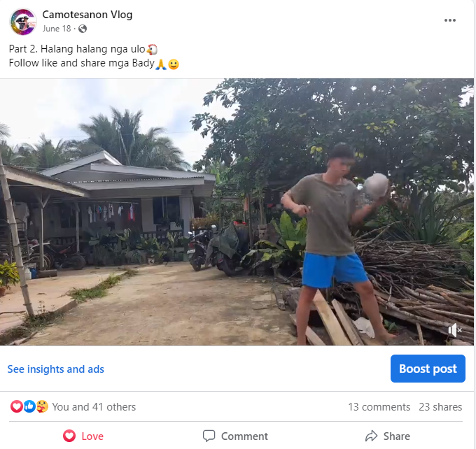The width and height of the screenshot is (476, 449).
Task: Open See insights and ads link
Action: pyautogui.click(x=56, y=369)
